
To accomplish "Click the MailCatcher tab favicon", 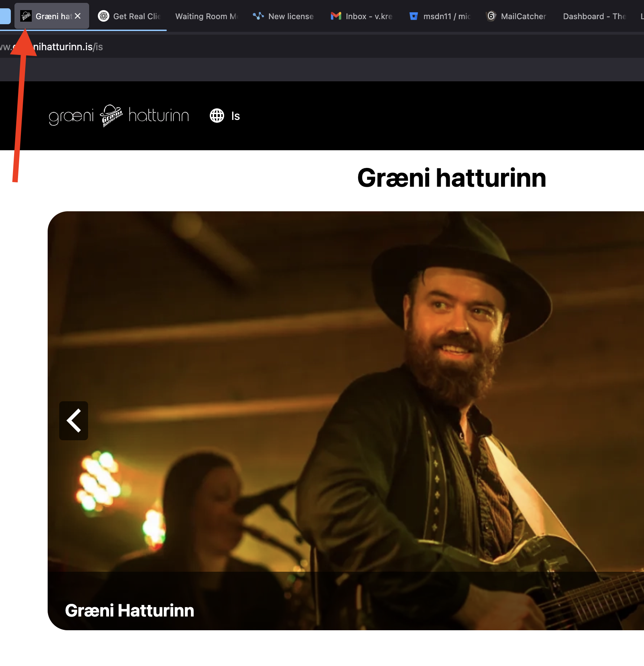I will pos(491,16).
